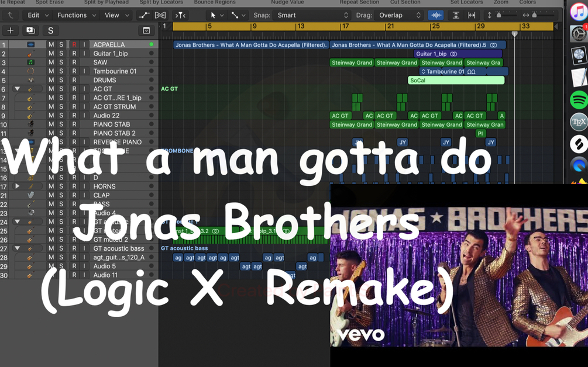Screen dimensions: 588x367
Task: Enable the Catch Playhead icon
Action: [x=180, y=15]
